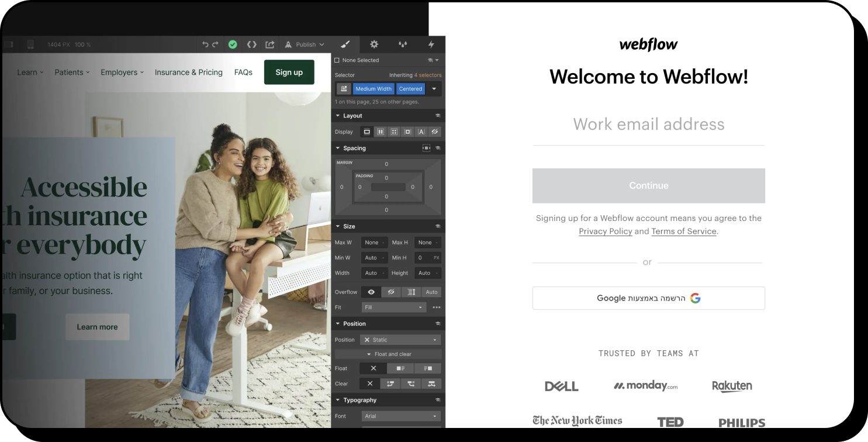Open the Style panel brush tab
The height and width of the screenshot is (442, 868).
click(345, 44)
